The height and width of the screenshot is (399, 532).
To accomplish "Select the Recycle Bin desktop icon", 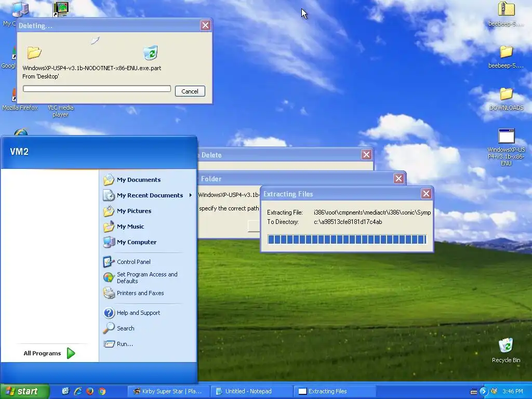I will click(506, 350).
